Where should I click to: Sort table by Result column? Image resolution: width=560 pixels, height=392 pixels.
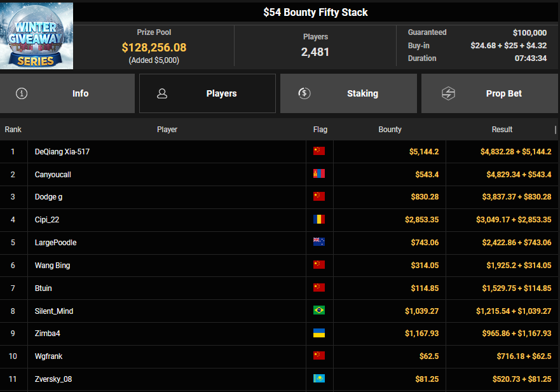click(502, 130)
